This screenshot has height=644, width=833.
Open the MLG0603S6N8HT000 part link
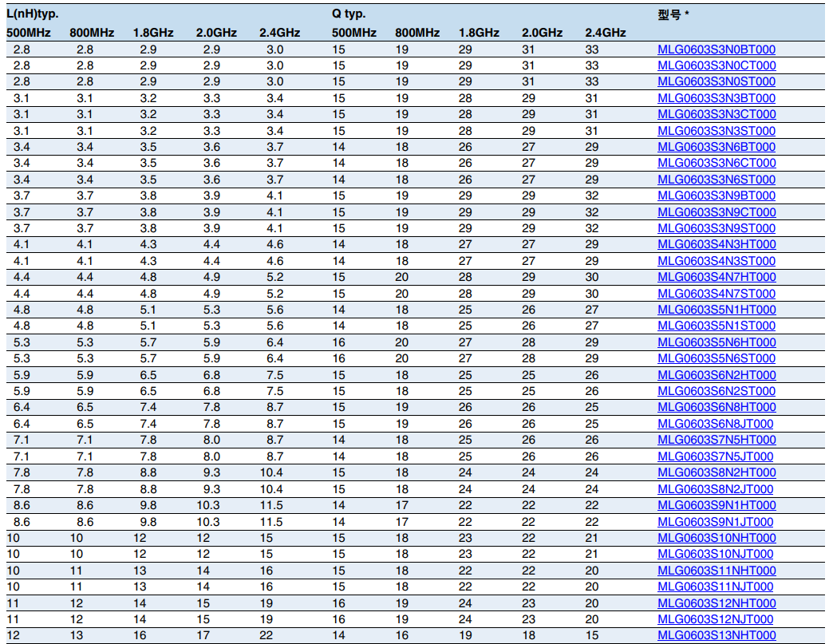click(x=717, y=407)
